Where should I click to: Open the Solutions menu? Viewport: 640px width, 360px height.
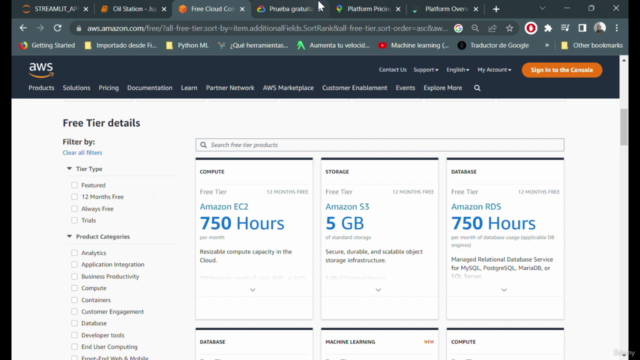click(x=76, y=88)
